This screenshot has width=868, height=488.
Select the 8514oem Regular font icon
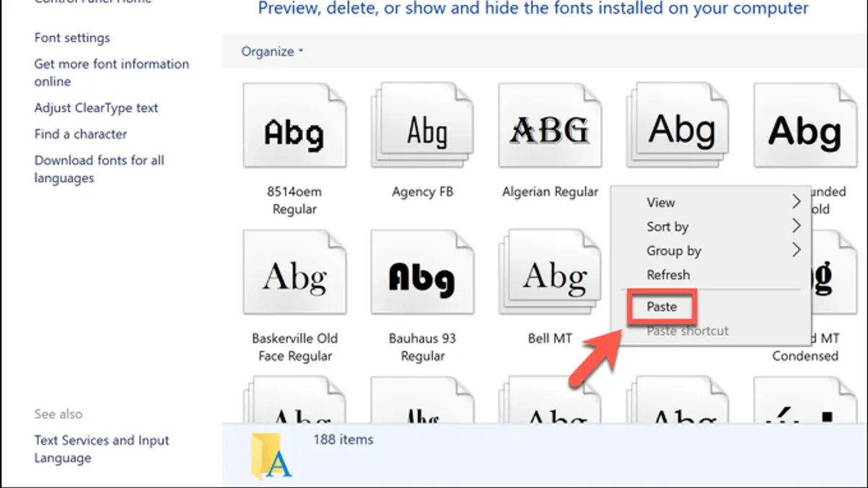click(294, 127)
